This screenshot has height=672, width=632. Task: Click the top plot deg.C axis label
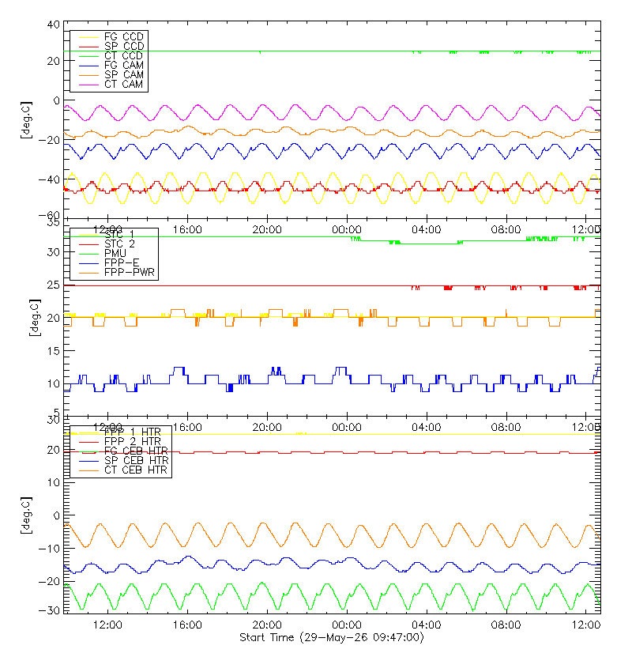pos(26,120)
